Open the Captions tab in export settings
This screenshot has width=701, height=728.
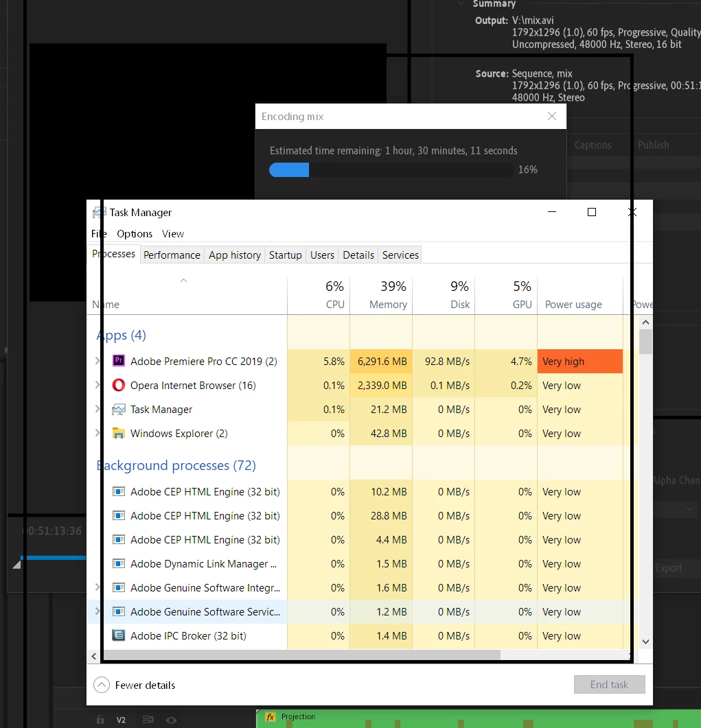pyautogui.click(x=593, y=145)
